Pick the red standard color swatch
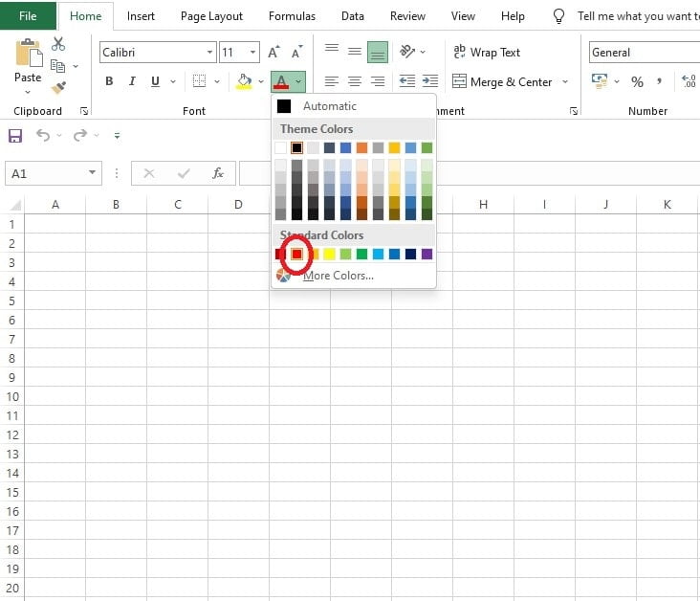The height and width of the screenshot is (601, 700). tap(296, 255)
